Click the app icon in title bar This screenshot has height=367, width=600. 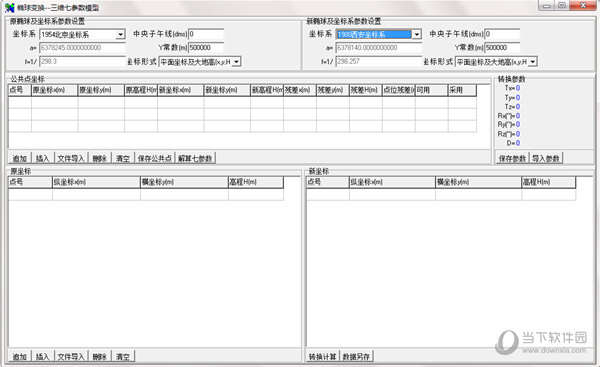[10, 7]
